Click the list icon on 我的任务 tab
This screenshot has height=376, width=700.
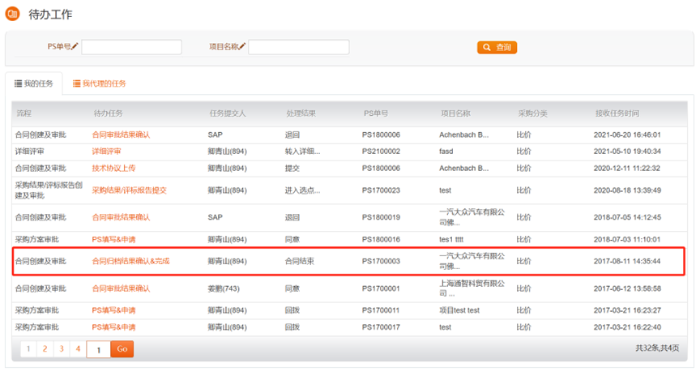pyautogui.click(x=18, y=84)
